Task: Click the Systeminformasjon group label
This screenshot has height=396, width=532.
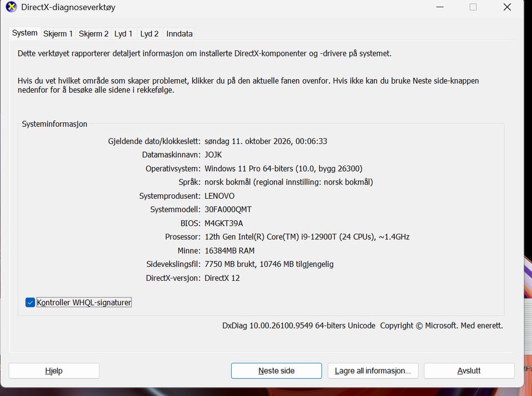Action: [x=55, y=124]
